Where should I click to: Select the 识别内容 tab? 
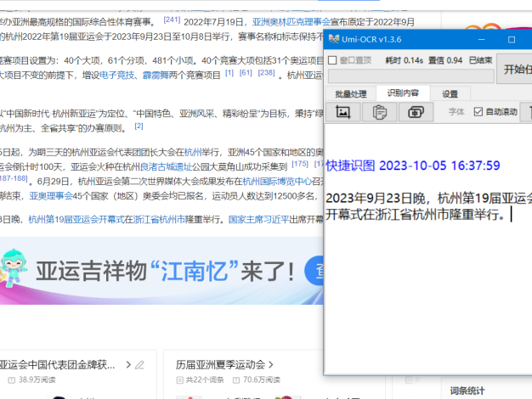tap(403, 93)
